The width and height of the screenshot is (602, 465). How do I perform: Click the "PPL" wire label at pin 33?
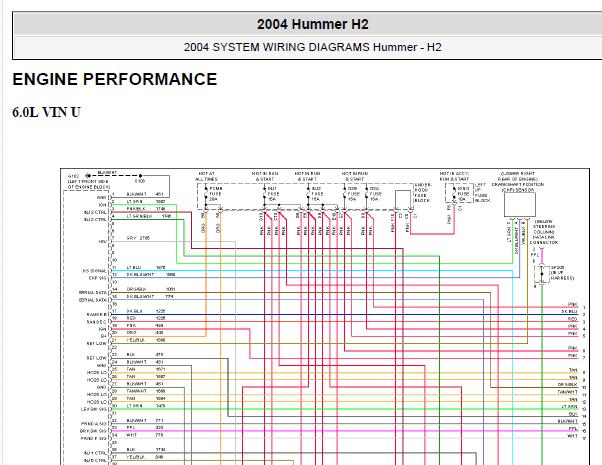[x=131, y=427]
